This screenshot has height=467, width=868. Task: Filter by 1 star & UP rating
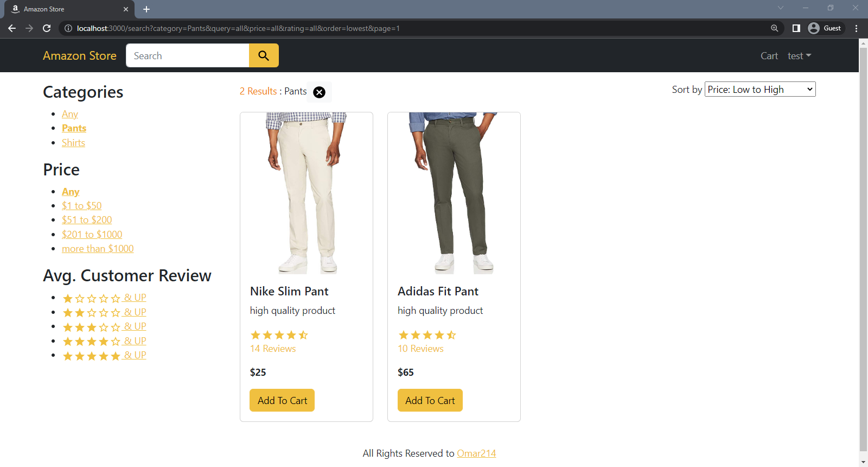[104, 298]
